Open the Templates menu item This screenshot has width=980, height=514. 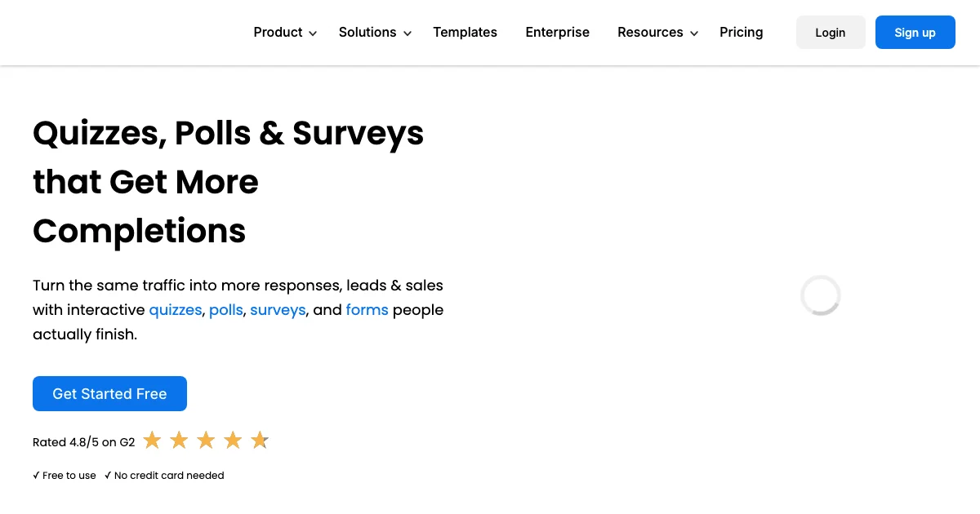(x=465, y=32)
